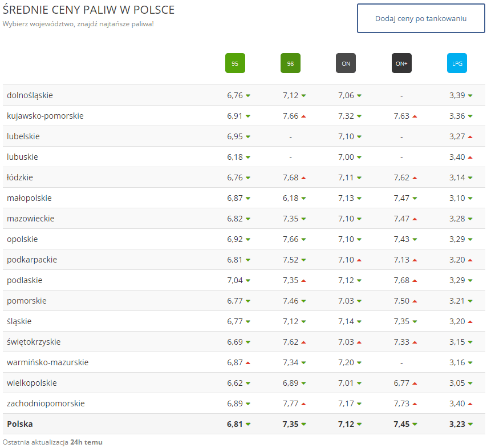Click the red up arrow beside lubuskie LPG price
The width and height of the screenshot is (487, 448).
pos(470,157)
